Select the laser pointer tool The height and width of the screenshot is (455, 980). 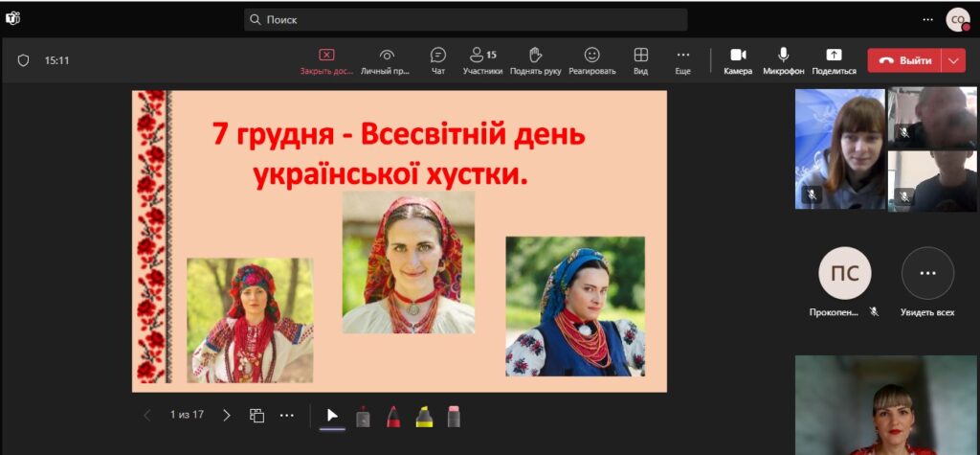[363, 416]
